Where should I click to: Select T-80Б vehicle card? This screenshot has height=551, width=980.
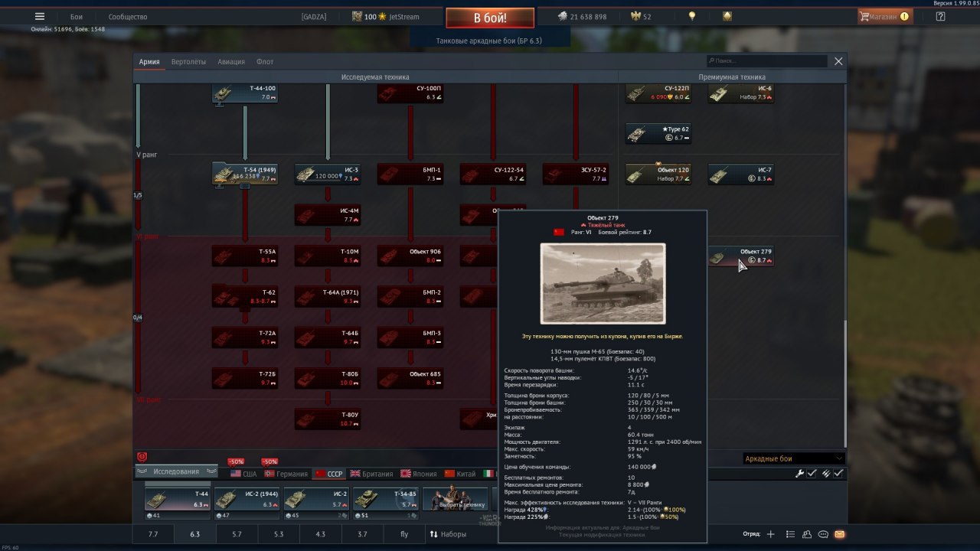pos(328,378)
